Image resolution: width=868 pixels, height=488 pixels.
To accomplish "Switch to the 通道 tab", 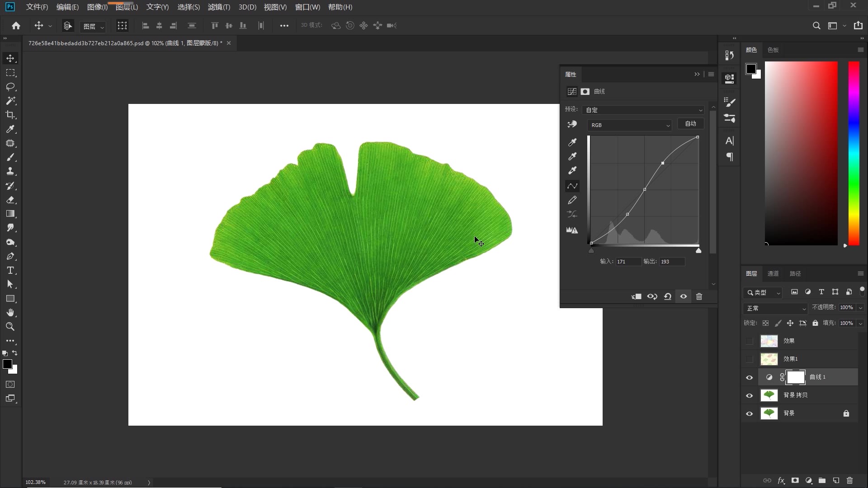I will point(773,273).
